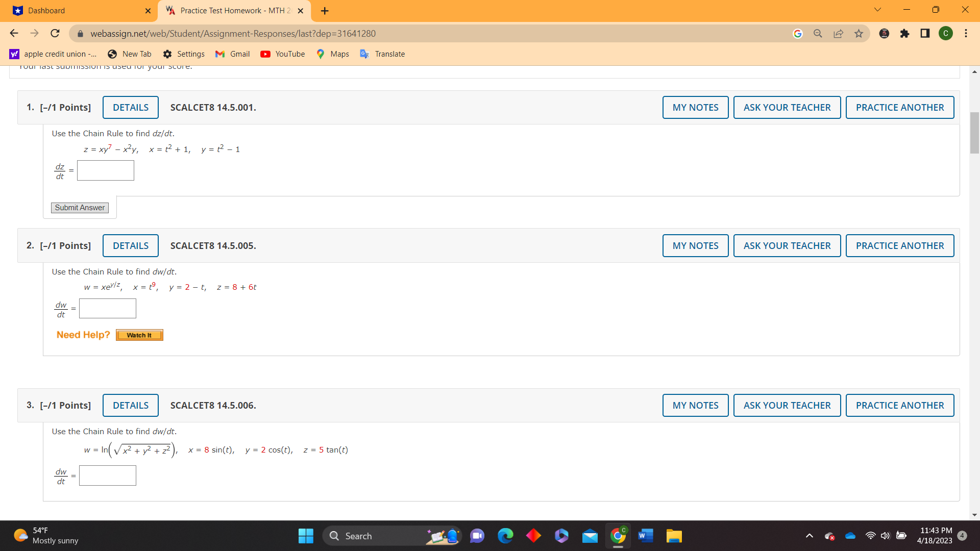Click the share icon in the address bar
The height and width of the screenshot is (551, 980).
838,33
